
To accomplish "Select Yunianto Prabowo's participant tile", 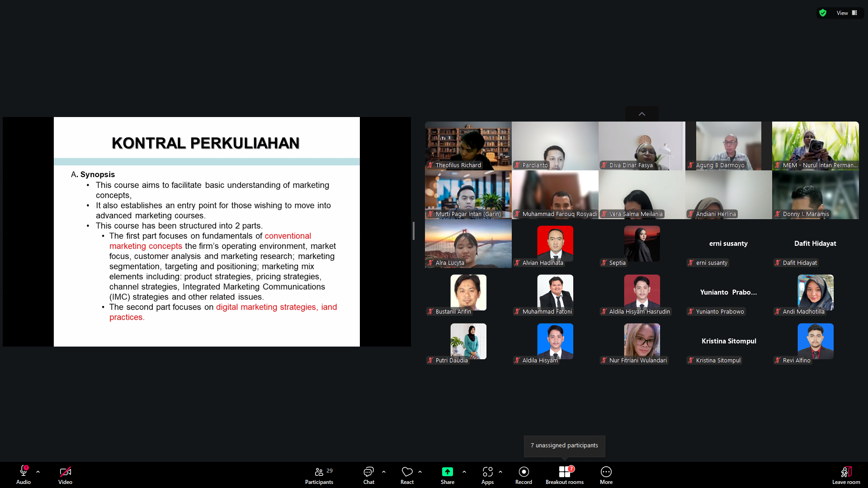I will [728, 292].
